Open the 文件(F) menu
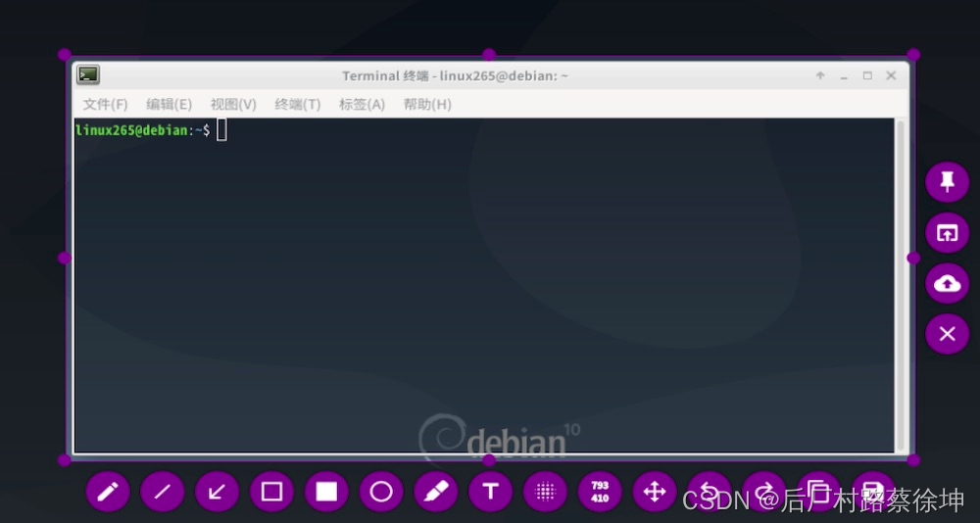 [106, 105]
